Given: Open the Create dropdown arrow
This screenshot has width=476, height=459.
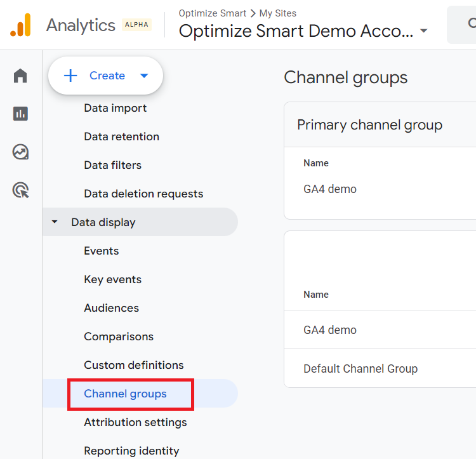Looking at the screenshot, I should 144,76.
